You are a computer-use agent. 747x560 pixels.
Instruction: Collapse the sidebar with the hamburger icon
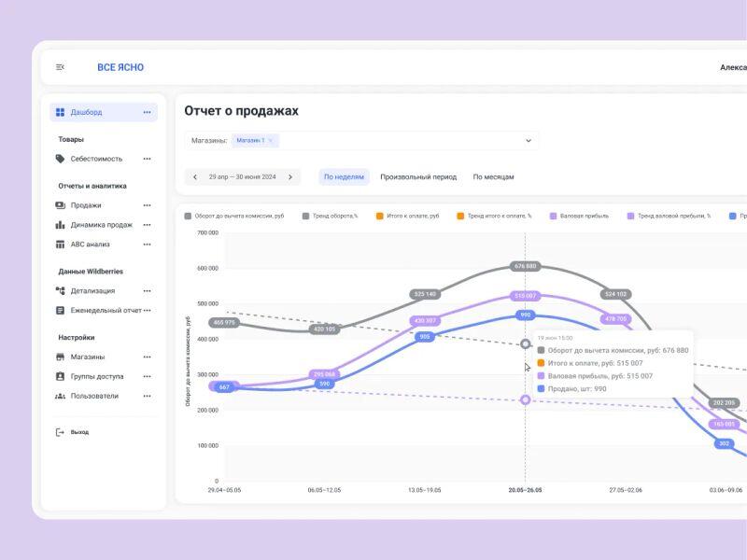click(60, 67)
